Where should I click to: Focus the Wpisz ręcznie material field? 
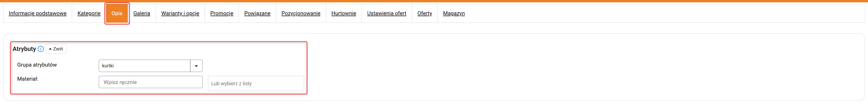[x=151, y=82]
